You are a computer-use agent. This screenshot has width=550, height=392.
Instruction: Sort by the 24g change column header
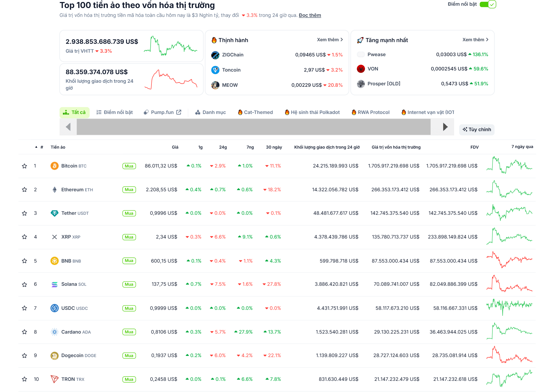(223, 147)
